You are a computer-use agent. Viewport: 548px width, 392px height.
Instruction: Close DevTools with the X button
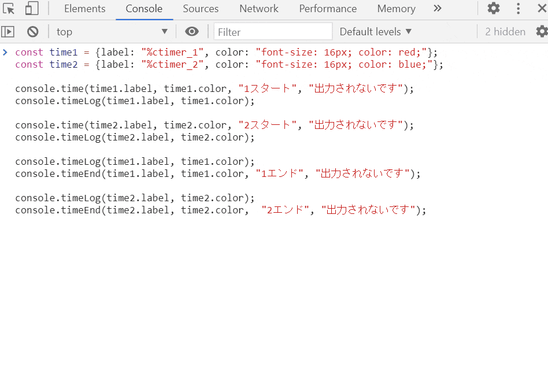click(541, 8)
